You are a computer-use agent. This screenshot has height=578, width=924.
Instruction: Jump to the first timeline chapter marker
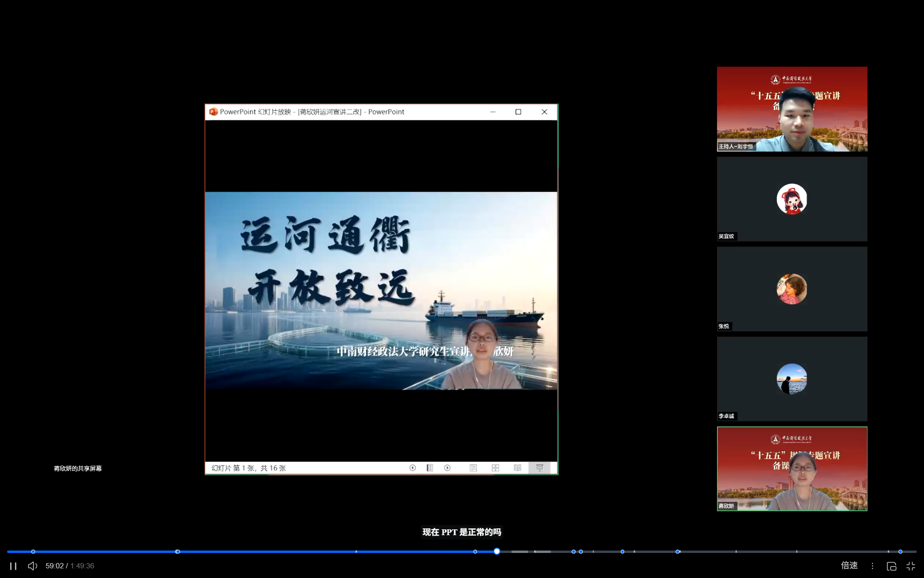click(x=33, y=552)
